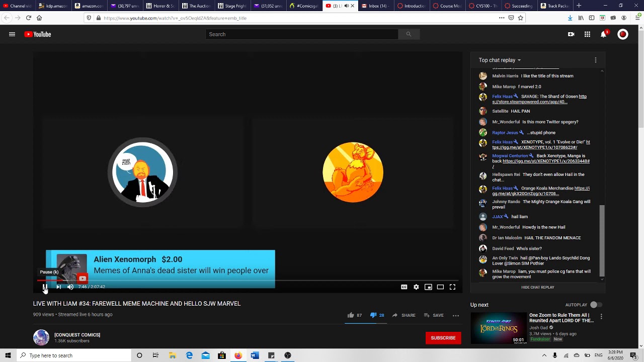The width and height of the screenshot is (644, 362).
Task: Open the ENG language indicator
Action: coord(598,355)
